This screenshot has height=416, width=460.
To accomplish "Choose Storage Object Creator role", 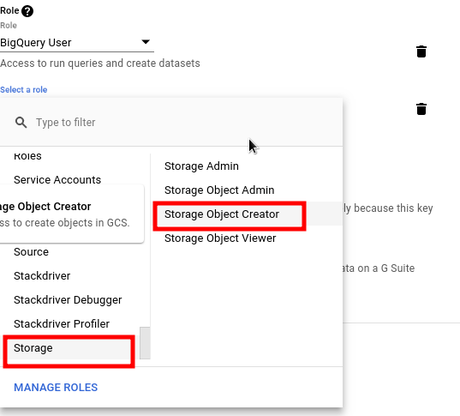I will [222, 214].
